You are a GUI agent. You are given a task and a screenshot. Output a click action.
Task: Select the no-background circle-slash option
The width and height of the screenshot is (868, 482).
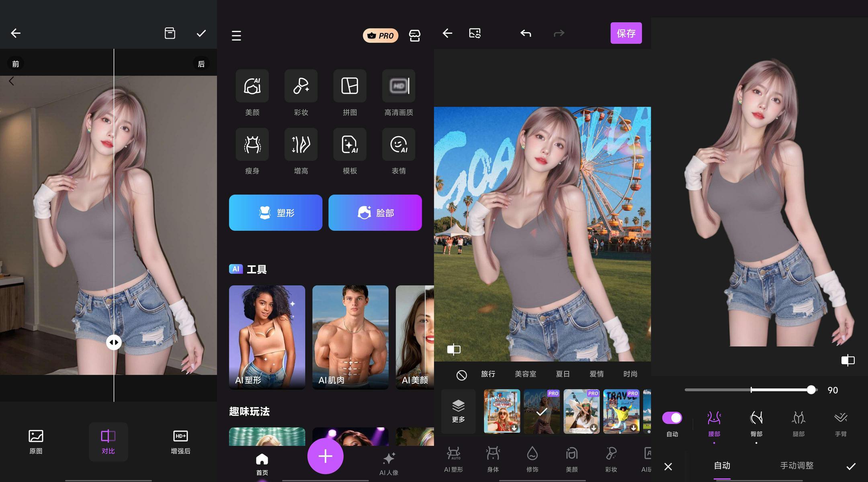coord(461,375)
